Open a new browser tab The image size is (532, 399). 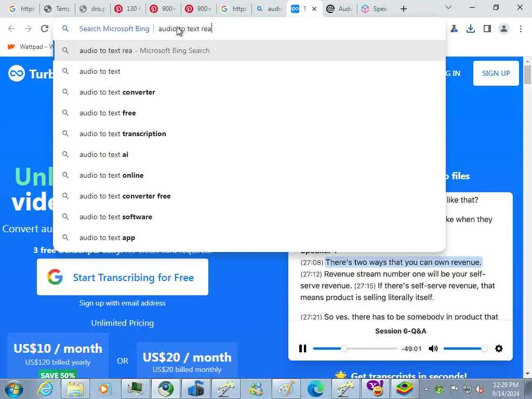(403, 9)
